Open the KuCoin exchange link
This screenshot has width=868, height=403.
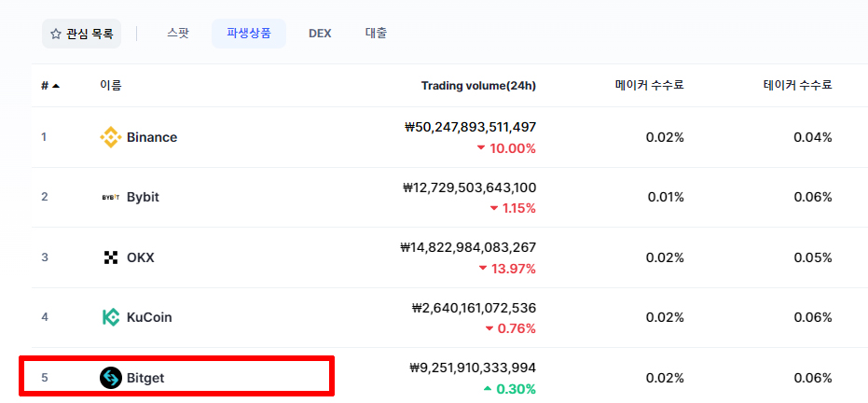[149, 317]
